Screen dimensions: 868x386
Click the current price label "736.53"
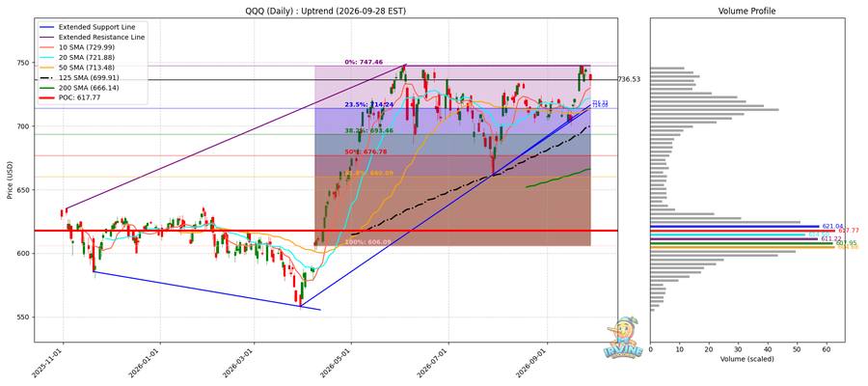tap(629, 80)
